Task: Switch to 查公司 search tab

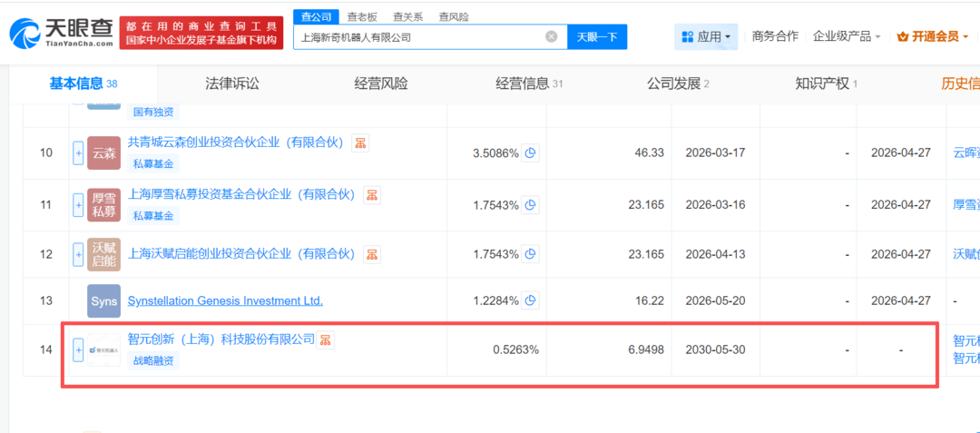Action: pyautogui.click(x=317, y=17)
